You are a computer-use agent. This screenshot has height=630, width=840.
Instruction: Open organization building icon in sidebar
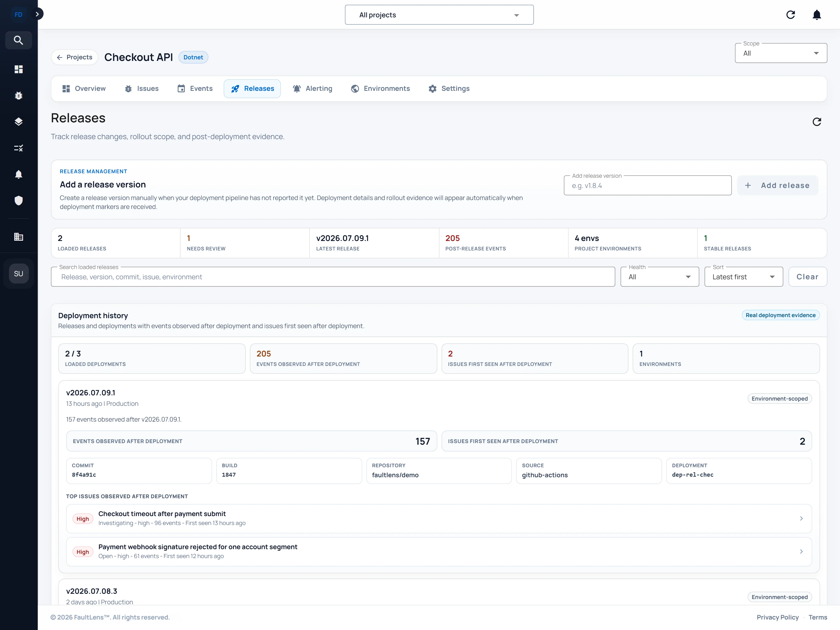click(18, 237)
